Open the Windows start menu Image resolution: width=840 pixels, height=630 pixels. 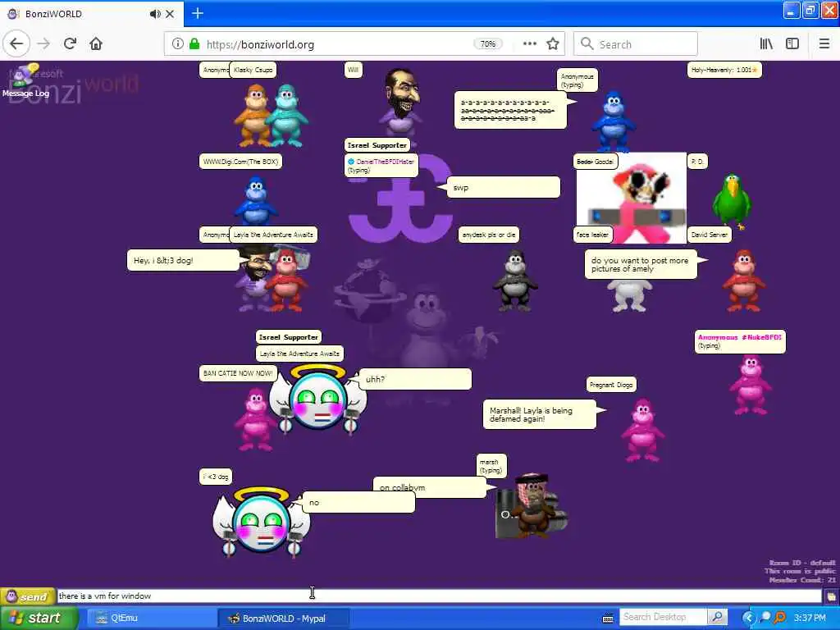[x=39, y=618]
